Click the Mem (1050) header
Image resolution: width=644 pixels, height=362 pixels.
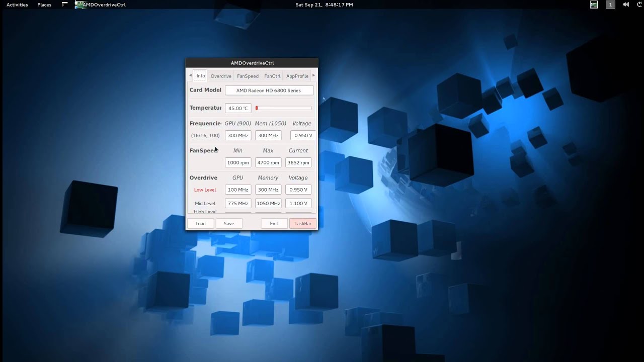coord(271,123)
